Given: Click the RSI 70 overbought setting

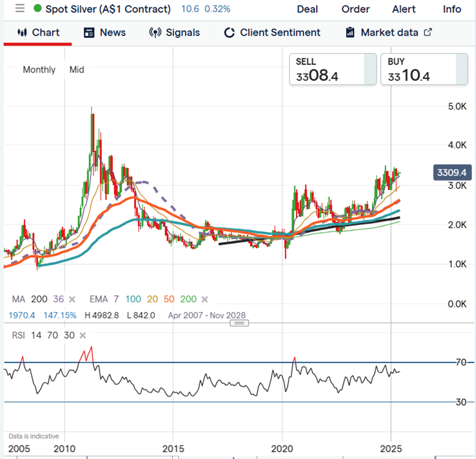Looking at the screenshot, I should click(x=52, y=335).
